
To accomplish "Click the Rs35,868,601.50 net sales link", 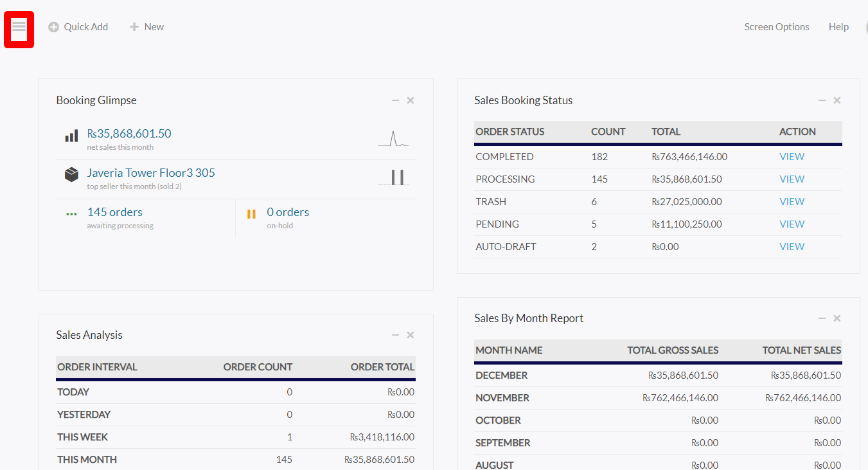I will click(129, 134).
